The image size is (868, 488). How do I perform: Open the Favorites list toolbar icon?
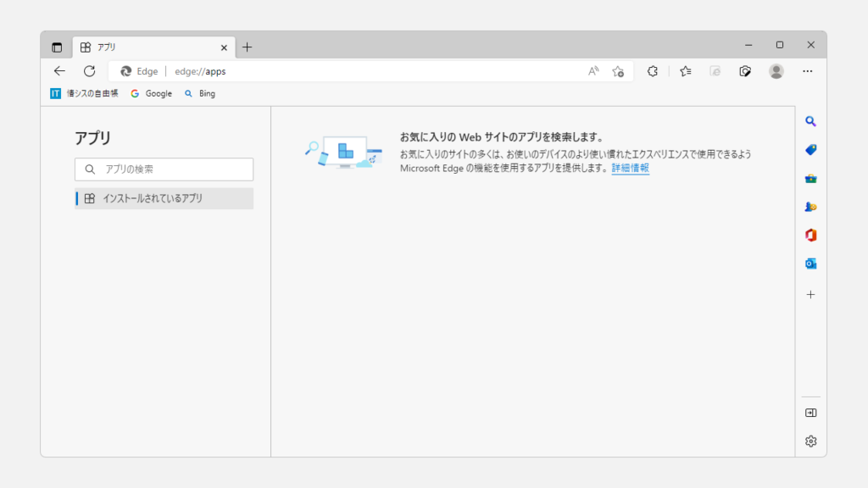685,71
